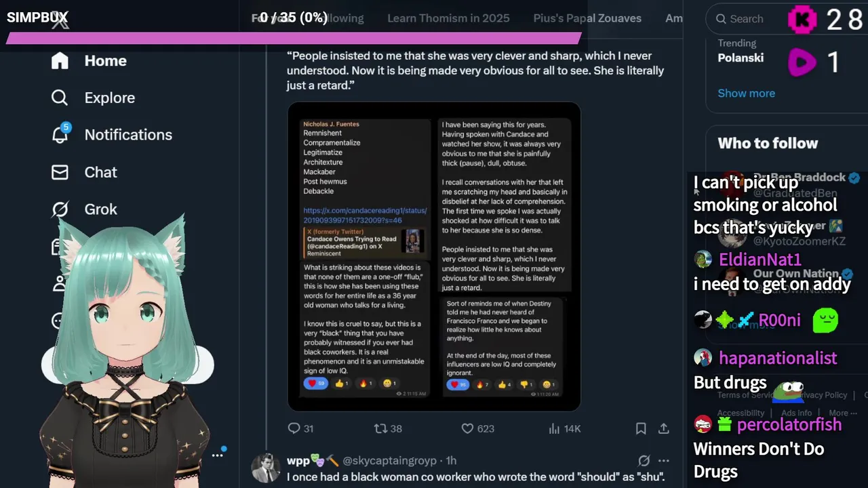Repost the tweet with 38 reposts
This screenshot has width=868, height=488.
click(x=381, y=428)
